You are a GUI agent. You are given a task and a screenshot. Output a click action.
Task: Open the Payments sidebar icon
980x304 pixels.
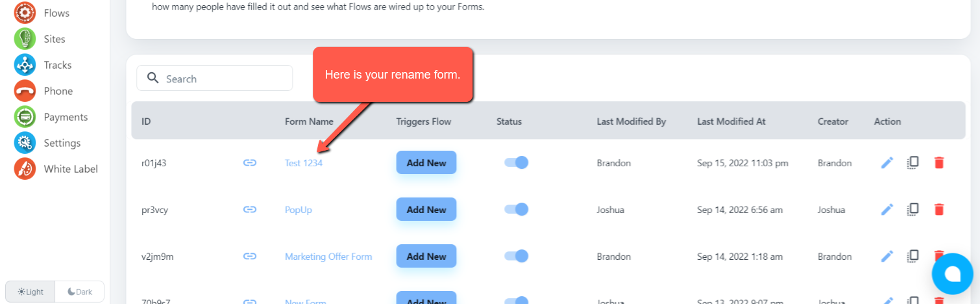point(25,117)
